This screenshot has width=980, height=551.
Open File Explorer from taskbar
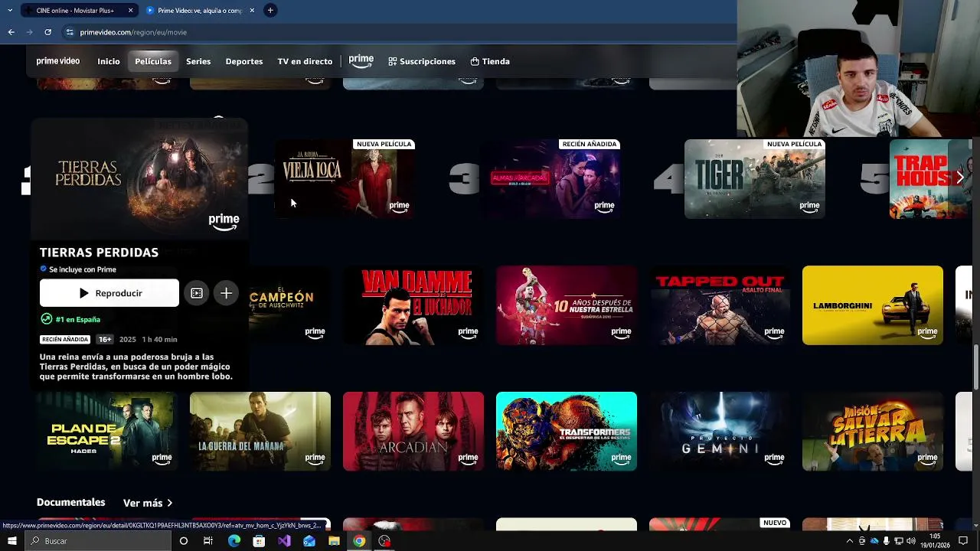pos(334,541)
